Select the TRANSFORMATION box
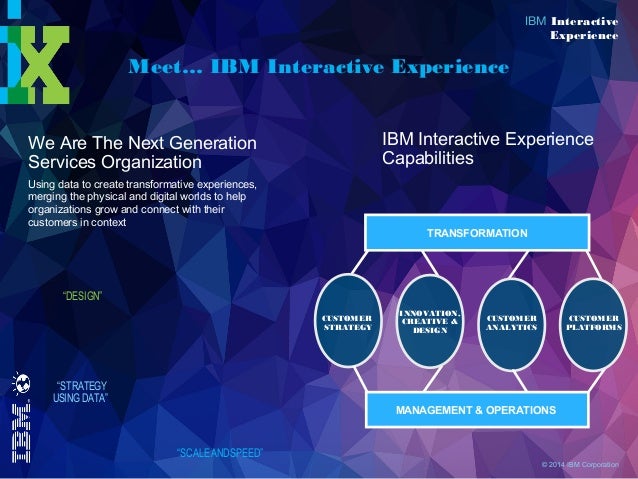Screen dimensions: 638x479 477,233
